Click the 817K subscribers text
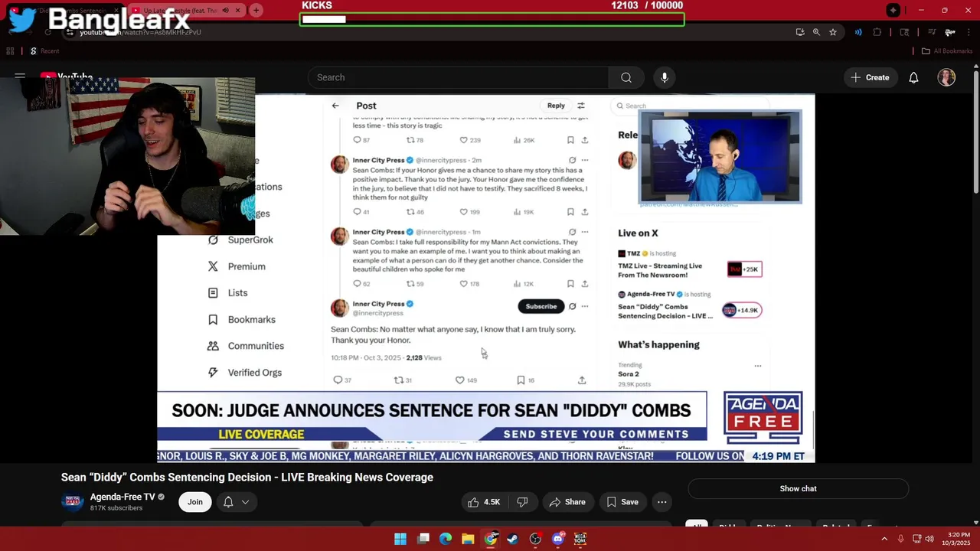The width and height of the screenshot is (980, 551). tap(116, 508)
